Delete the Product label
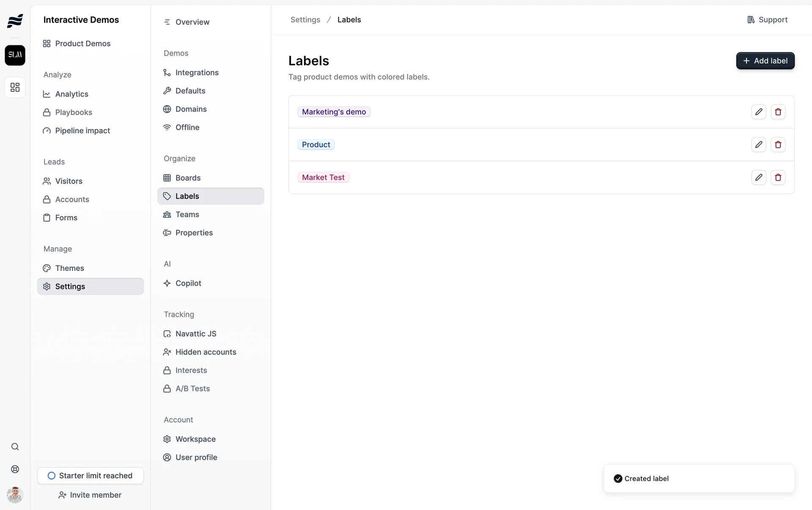Viewport: 812px width, 510px height. coord(778,145)
